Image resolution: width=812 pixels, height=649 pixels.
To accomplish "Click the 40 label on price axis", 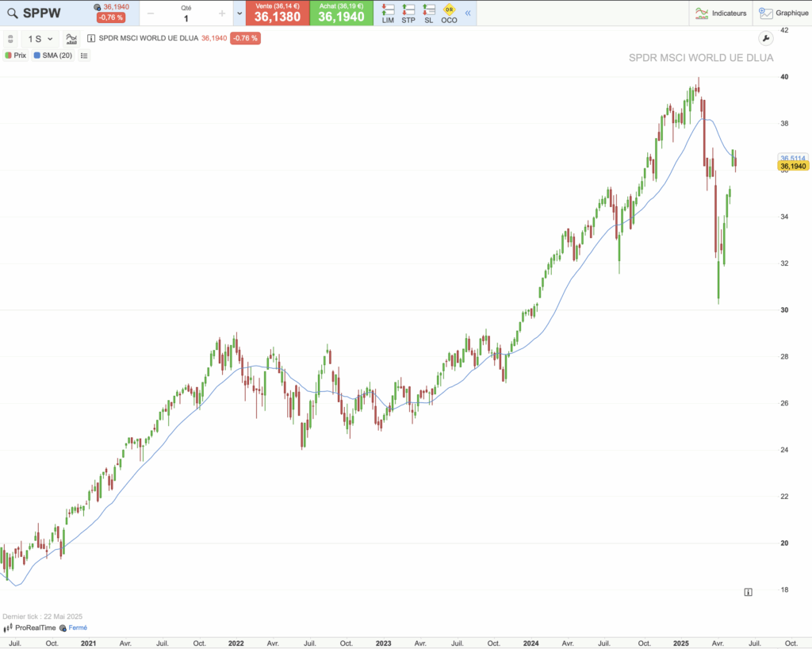I will pos(784,77).
